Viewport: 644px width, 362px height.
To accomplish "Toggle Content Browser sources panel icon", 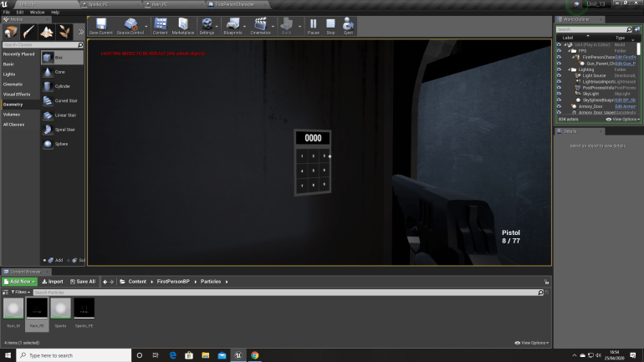I will [x=5, y=293].
